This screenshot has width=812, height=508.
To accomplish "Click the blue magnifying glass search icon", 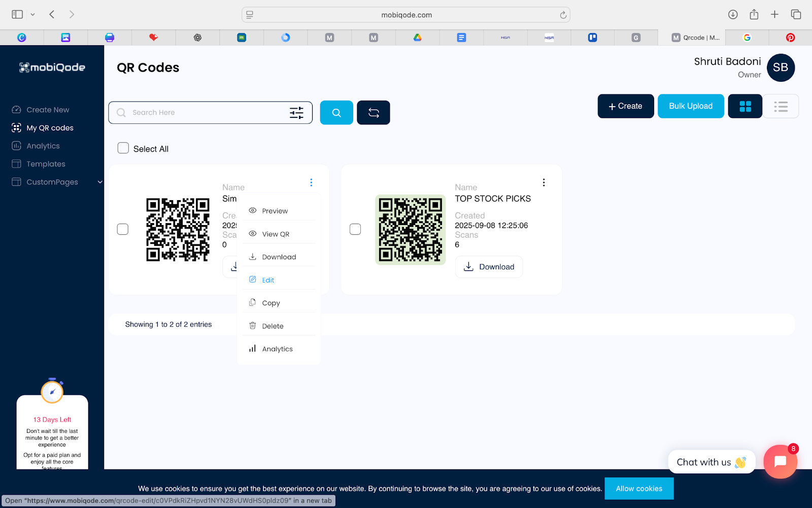I will 336,112.
